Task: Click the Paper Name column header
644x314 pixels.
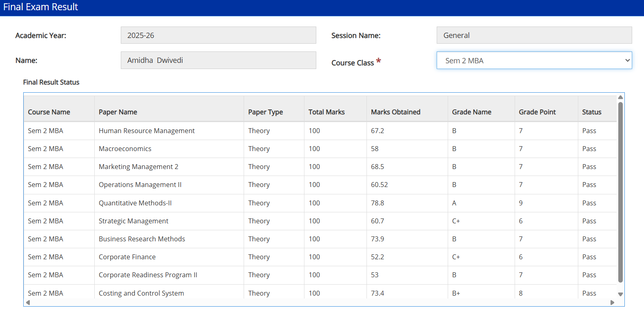Action: pos(118,112)
